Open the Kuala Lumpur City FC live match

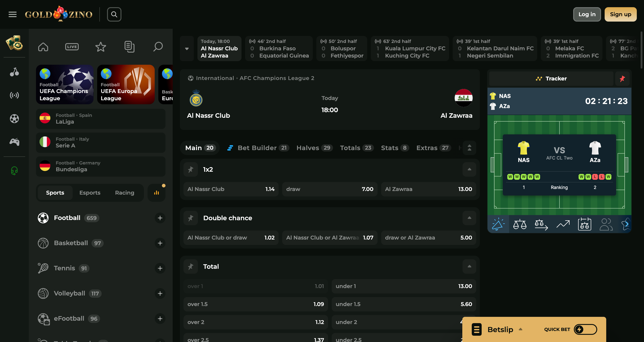pyautogui.click(x=410, y=49)
